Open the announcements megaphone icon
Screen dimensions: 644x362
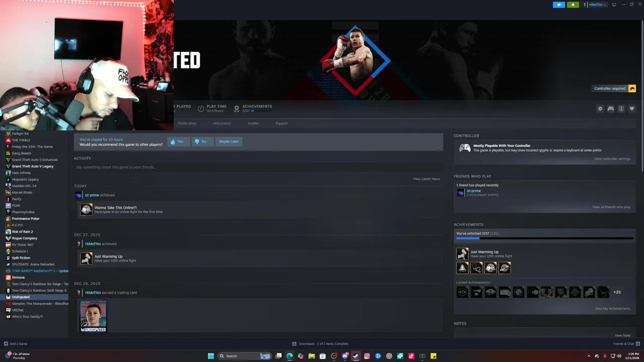click(558, 5)
